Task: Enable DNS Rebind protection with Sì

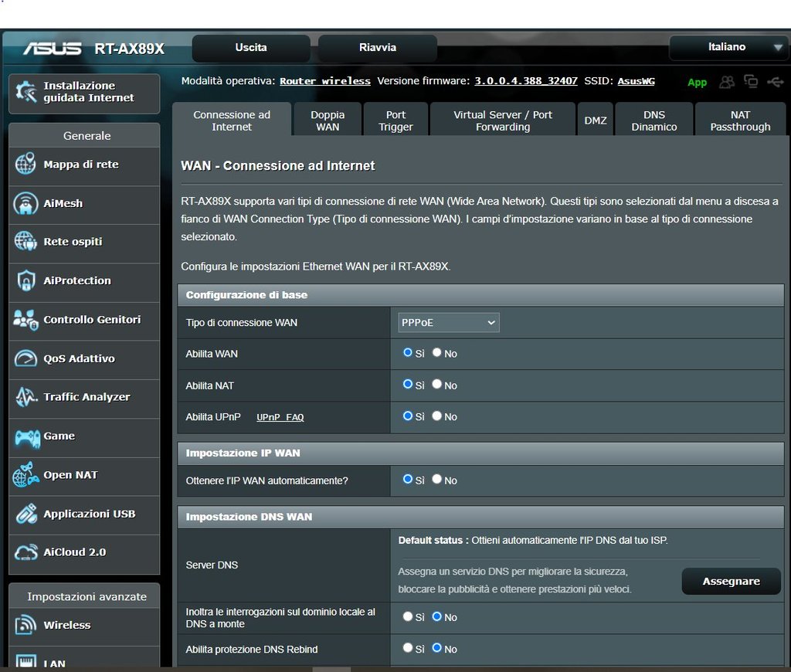Action: [x=408, y=648]
